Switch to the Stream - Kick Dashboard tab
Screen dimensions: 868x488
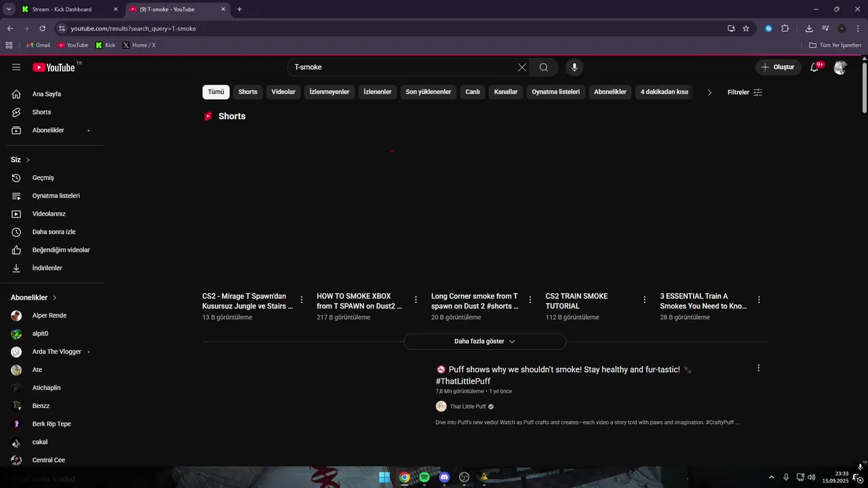[70, 9]
